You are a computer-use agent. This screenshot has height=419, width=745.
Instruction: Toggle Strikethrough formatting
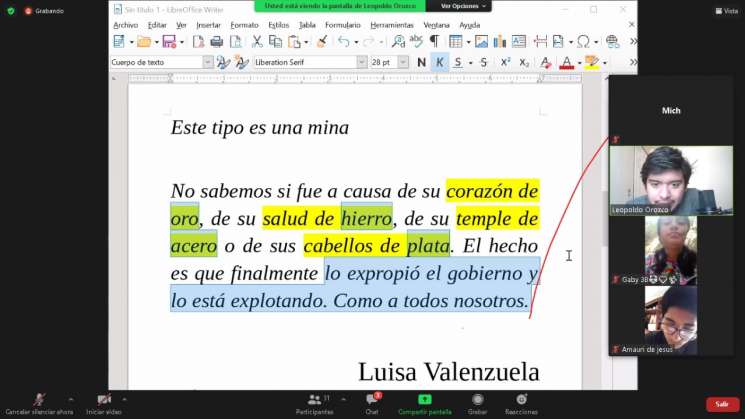tap(484, 62)
